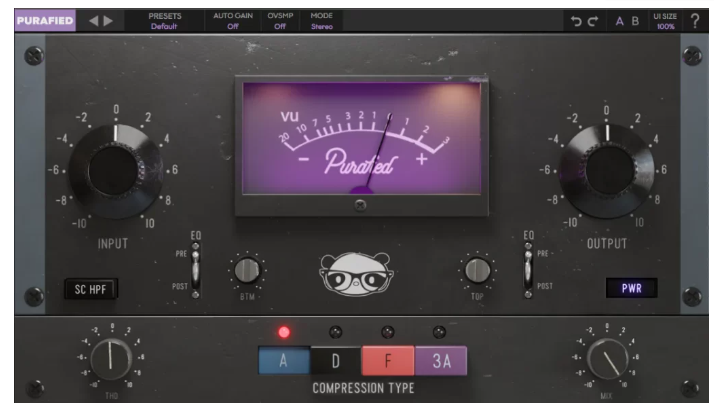Viewport: 714px width, 408px height.
Task: Open the Presets Default dropdown
Action: click(x=164, y=21)
